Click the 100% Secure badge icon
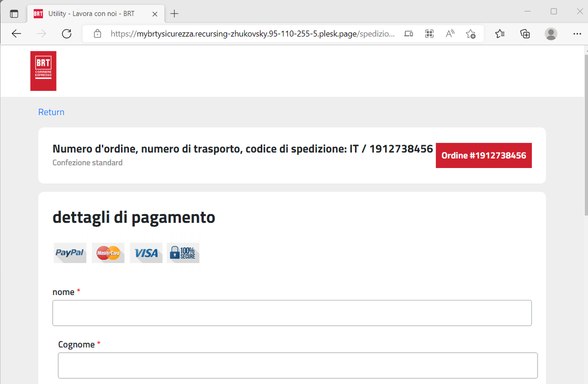This screenshot has width=588, height=384. [183, 253]
